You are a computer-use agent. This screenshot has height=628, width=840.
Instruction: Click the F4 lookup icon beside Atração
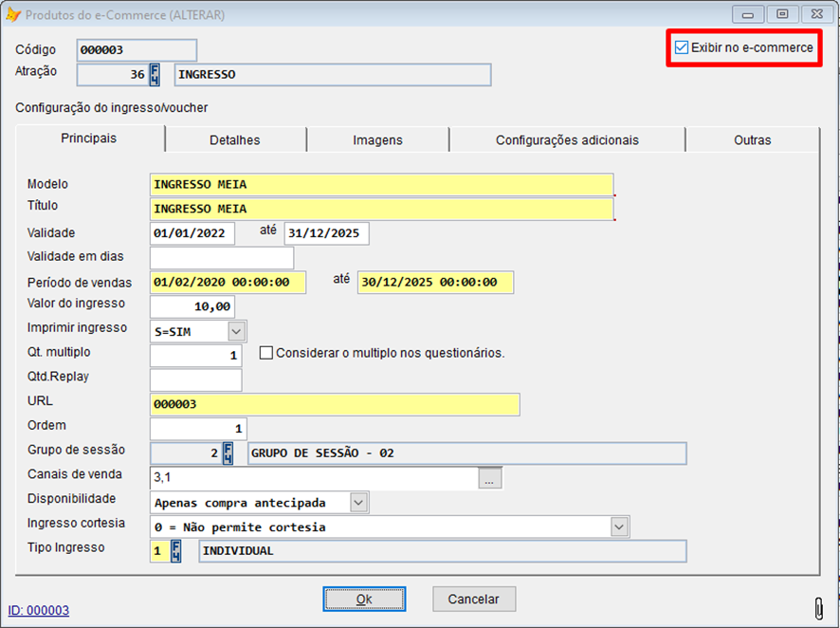(x=155, y=75)
